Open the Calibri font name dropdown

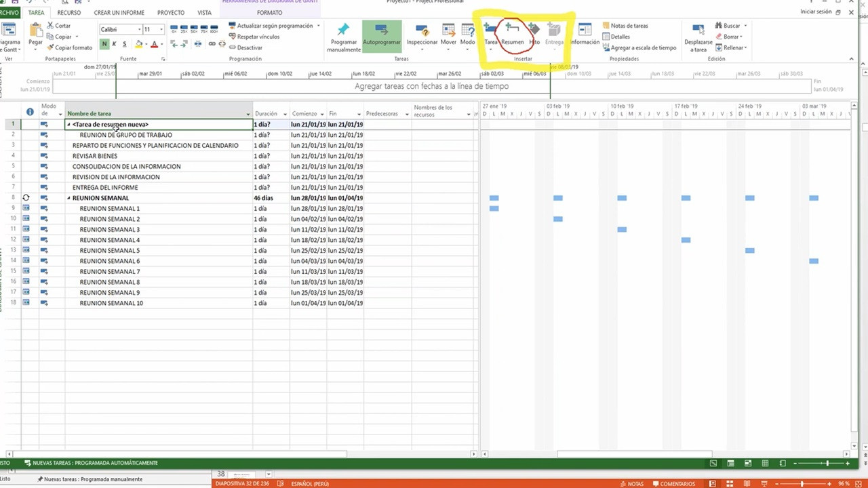point(139,29)
